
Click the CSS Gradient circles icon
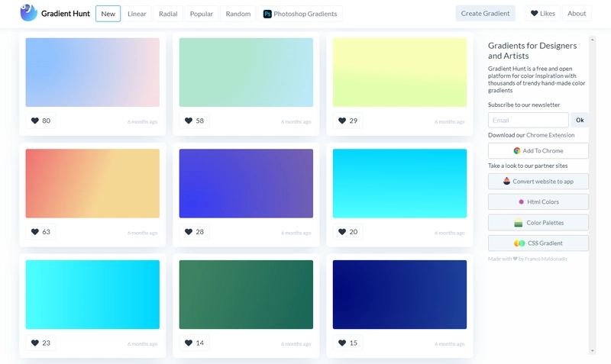pyautogui.click(x=519, y=243)
